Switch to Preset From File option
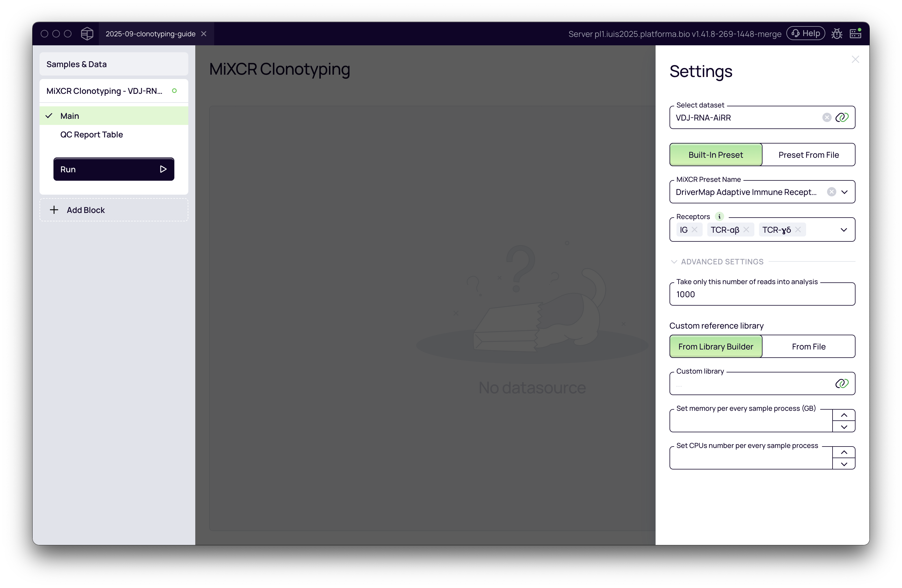Viewport: 902px width, 588px height. point(808,155)
